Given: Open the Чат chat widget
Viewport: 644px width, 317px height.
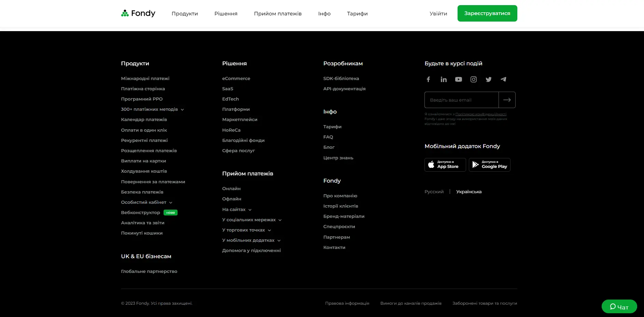Looking at the screenshot, I should coord(619,307).
